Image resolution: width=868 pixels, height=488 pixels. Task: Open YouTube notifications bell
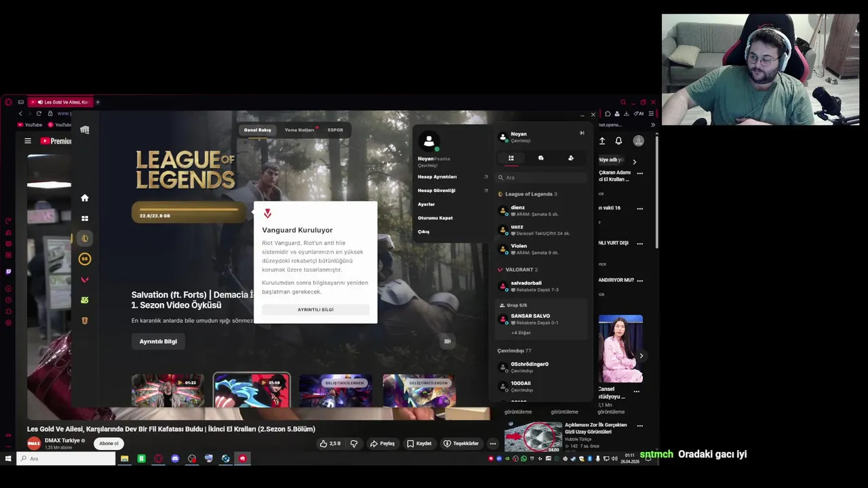pos(618,141)
